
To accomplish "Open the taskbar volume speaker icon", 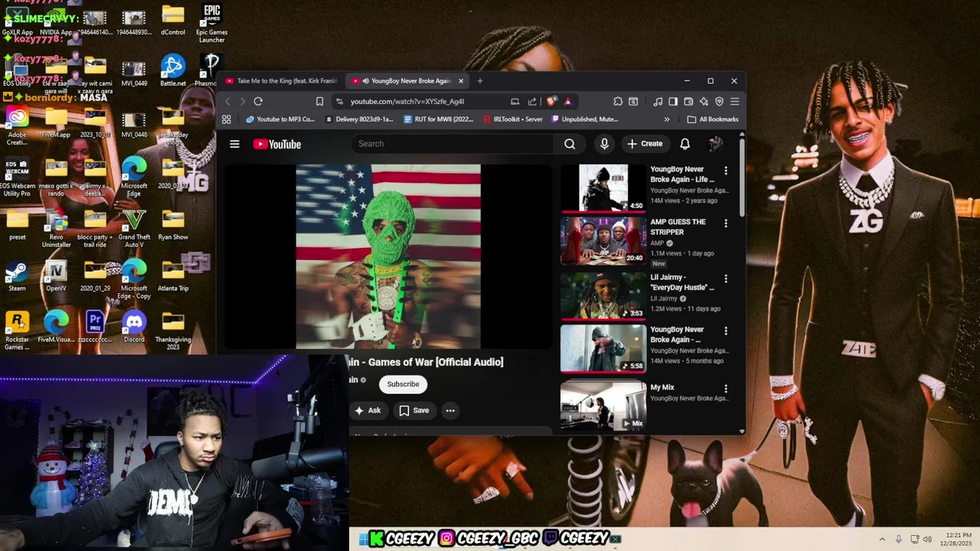I will [x=928, y=540].
